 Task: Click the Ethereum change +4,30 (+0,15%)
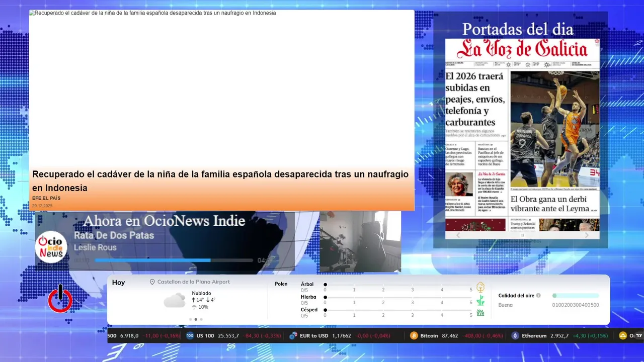pos(590,336)
